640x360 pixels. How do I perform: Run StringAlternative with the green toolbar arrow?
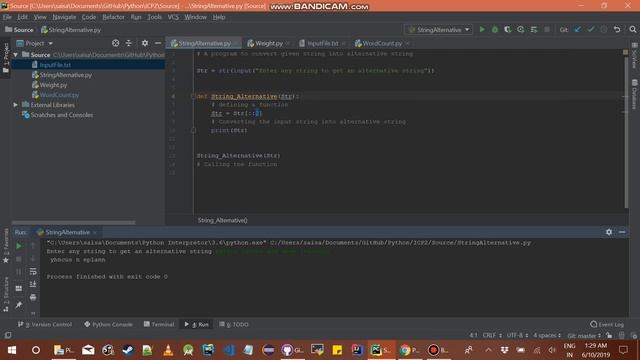(482, 29)
